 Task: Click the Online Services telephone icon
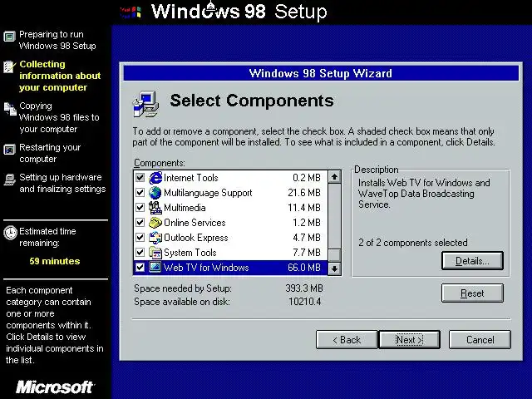pyautogui.click(x=155, y=223)
